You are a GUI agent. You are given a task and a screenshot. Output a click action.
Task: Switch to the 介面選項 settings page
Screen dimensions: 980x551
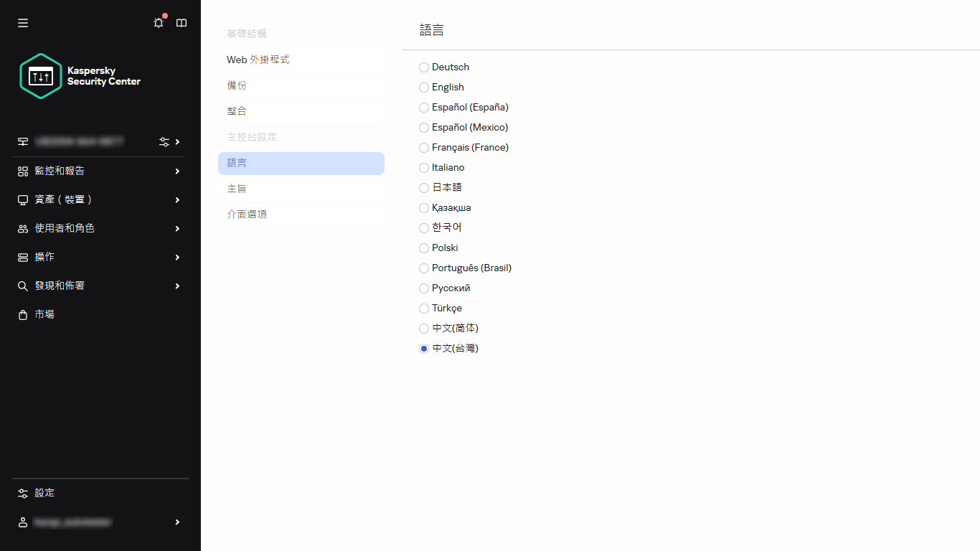click(x=246, y=213)
